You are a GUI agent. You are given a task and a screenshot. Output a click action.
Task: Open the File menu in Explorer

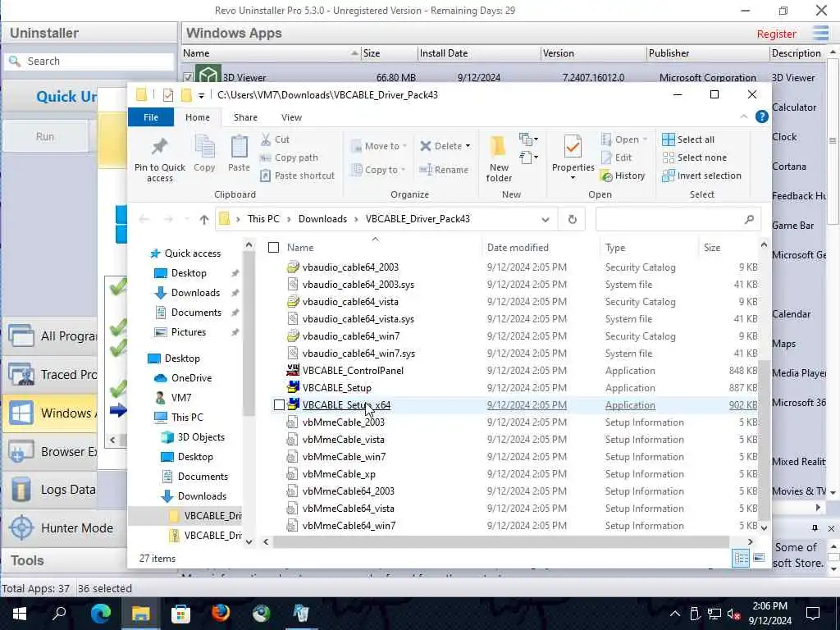tap(151, 117)
